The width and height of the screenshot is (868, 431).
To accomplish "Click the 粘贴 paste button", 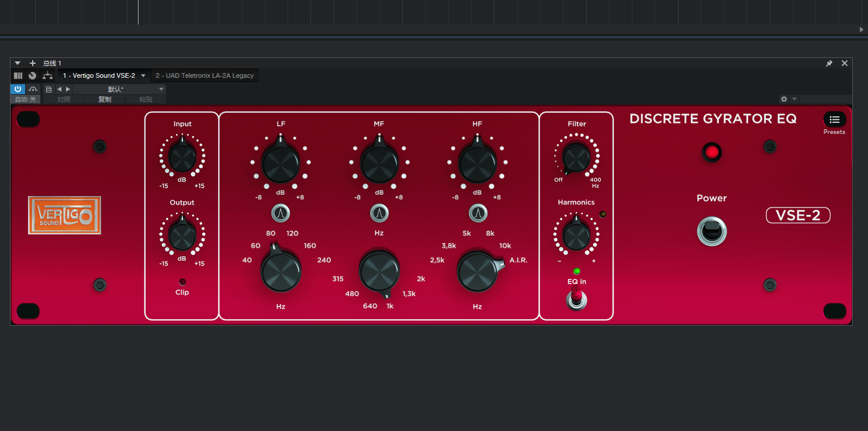I will pos(146,99).
